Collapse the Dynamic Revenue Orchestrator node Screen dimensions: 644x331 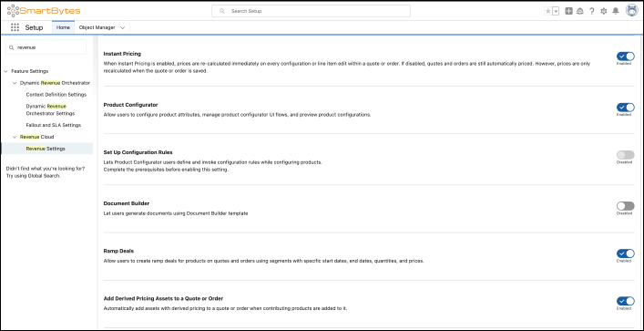[x=15, y=83]
